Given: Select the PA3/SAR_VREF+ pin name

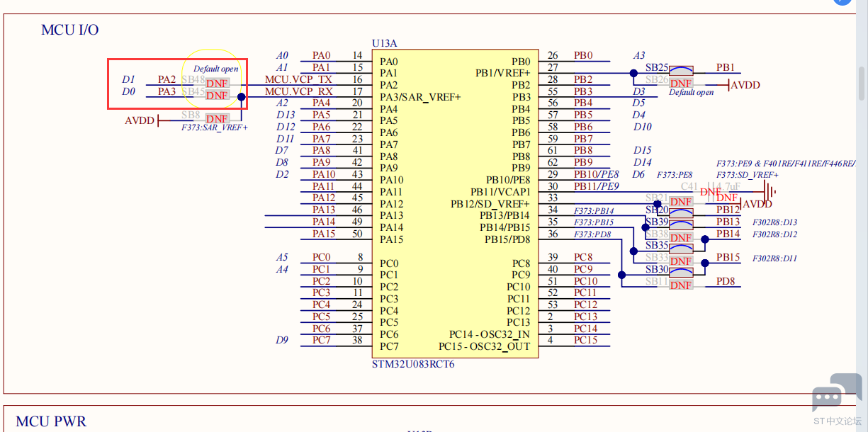Looking at the screenshot, I should (x=420, y=97).
